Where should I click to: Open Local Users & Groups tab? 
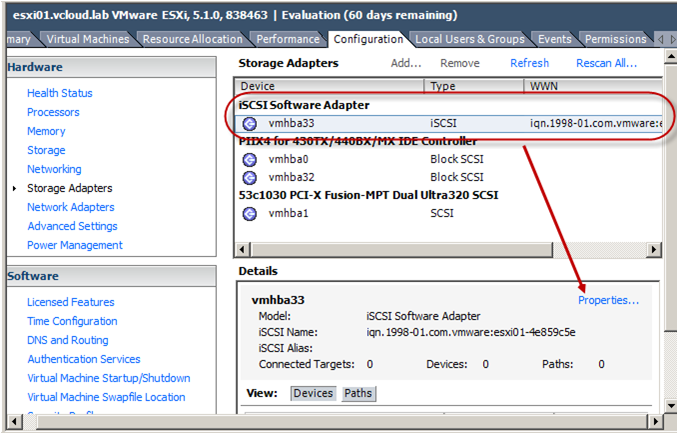click(x=470, y=39)
